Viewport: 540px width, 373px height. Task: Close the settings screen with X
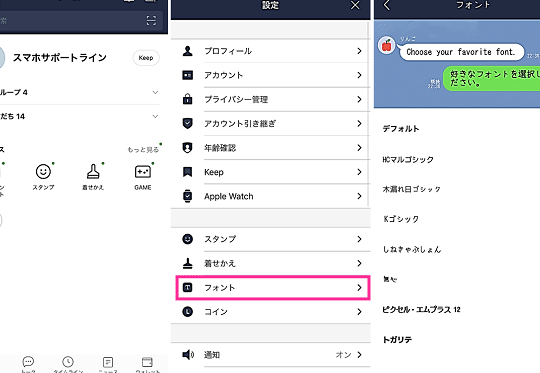point(355,5)
